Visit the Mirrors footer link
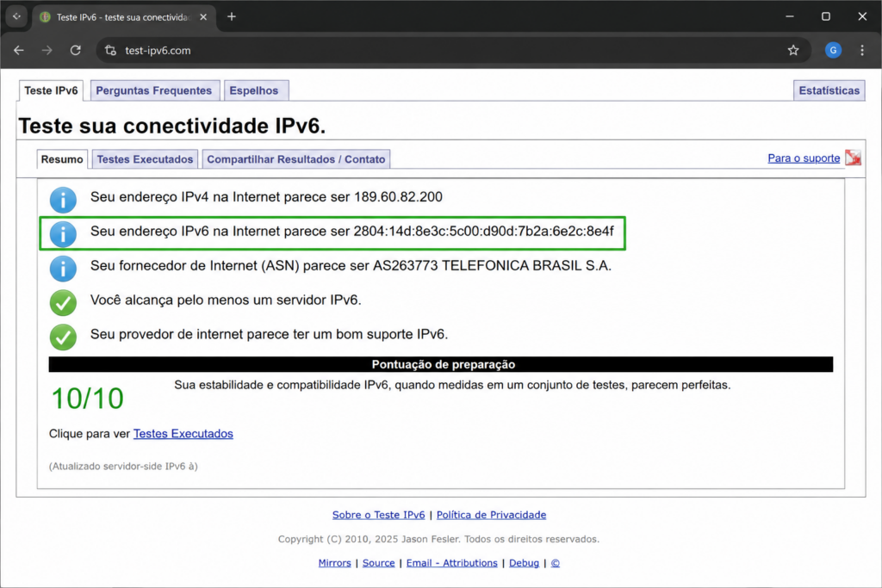Viewport: 882px width, 588px height. (335, 563)
